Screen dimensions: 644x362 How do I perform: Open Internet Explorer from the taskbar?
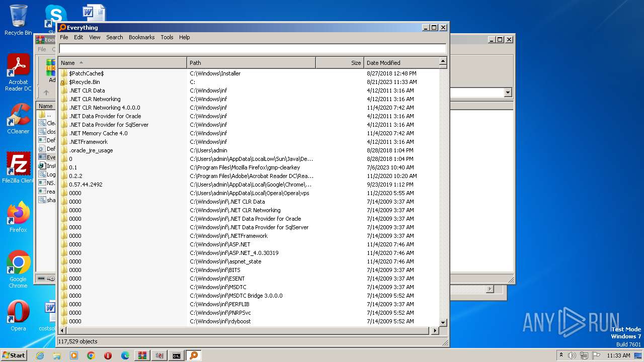[40, 355]
